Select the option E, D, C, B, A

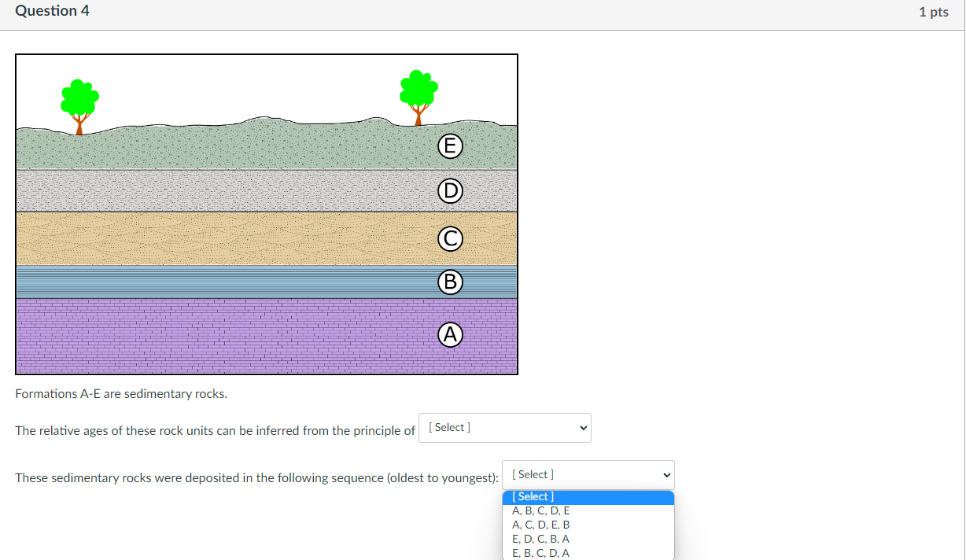pos(540,539)
